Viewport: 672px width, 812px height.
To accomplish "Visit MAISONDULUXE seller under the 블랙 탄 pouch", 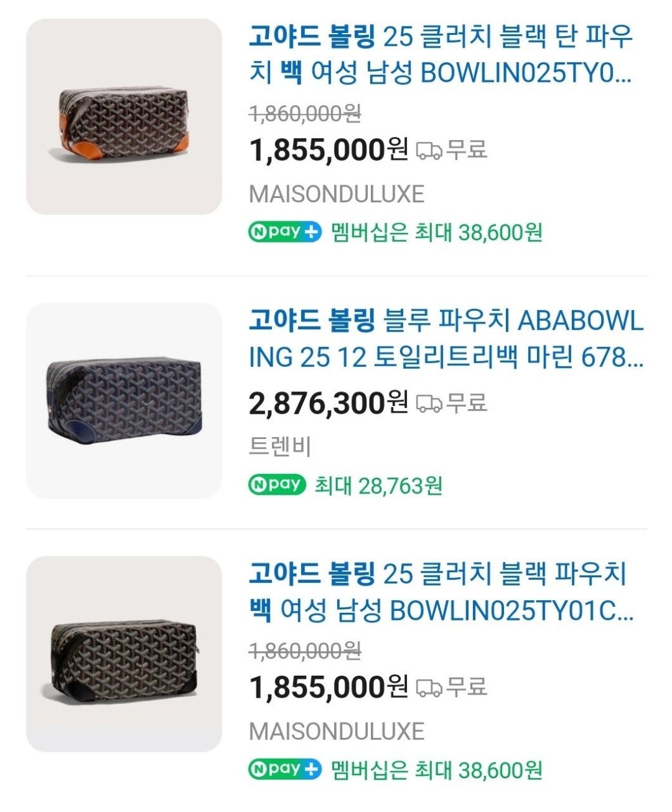I will [x=337, y=194].
